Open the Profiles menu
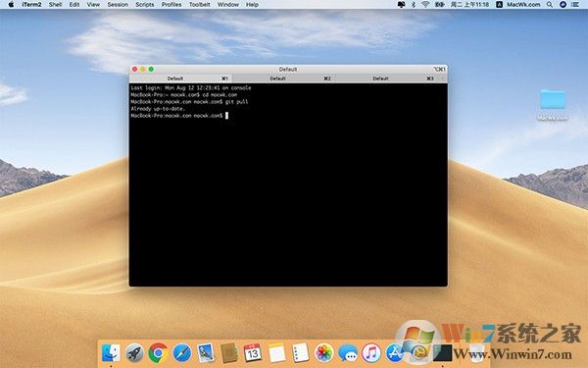The image size is (588, 368). (171, 5)
